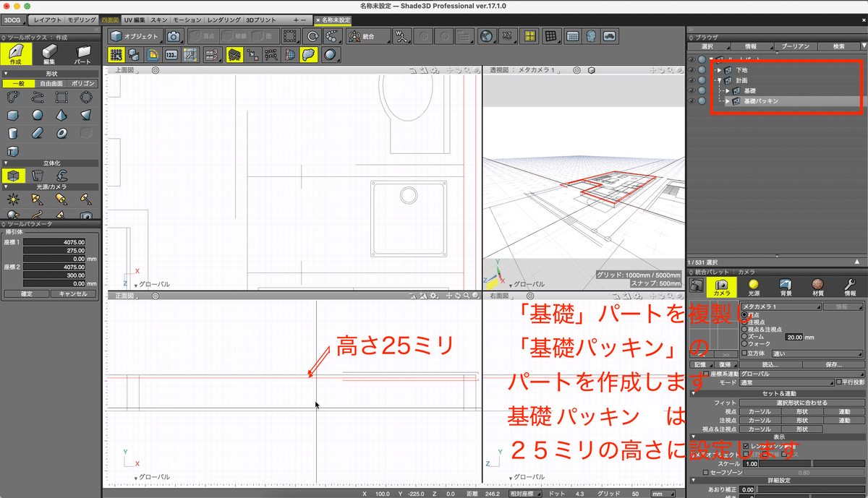Click 選択形状に合わせる fit button

pos(801,403)
